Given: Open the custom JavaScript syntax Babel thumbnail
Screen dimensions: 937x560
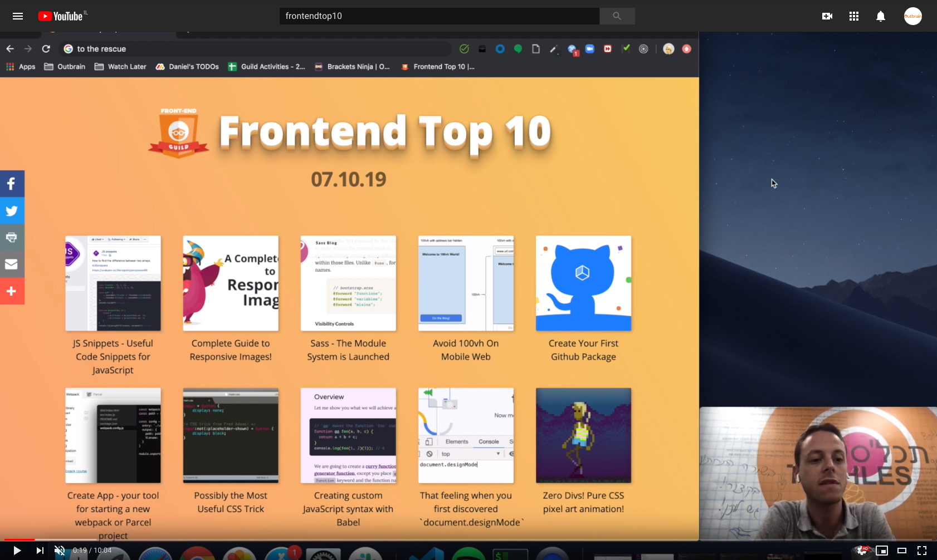Looking at the screenshot, I should 348,435.
